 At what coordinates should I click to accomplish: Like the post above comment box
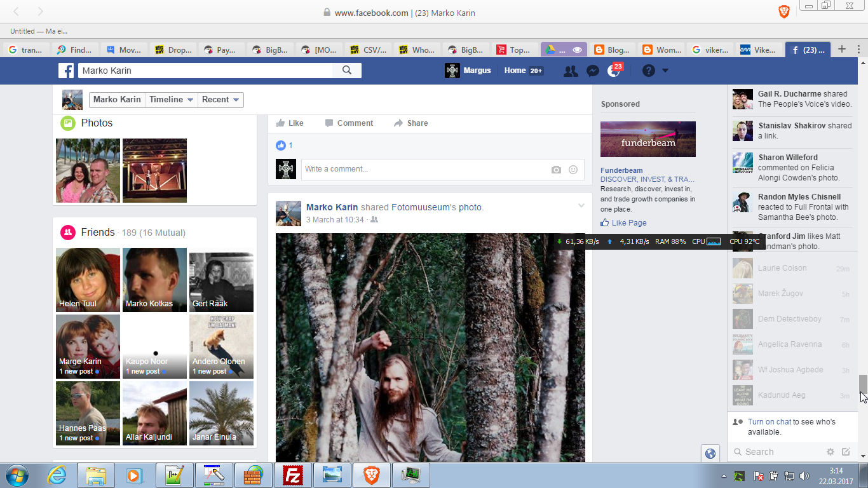(x=289, y=123)
